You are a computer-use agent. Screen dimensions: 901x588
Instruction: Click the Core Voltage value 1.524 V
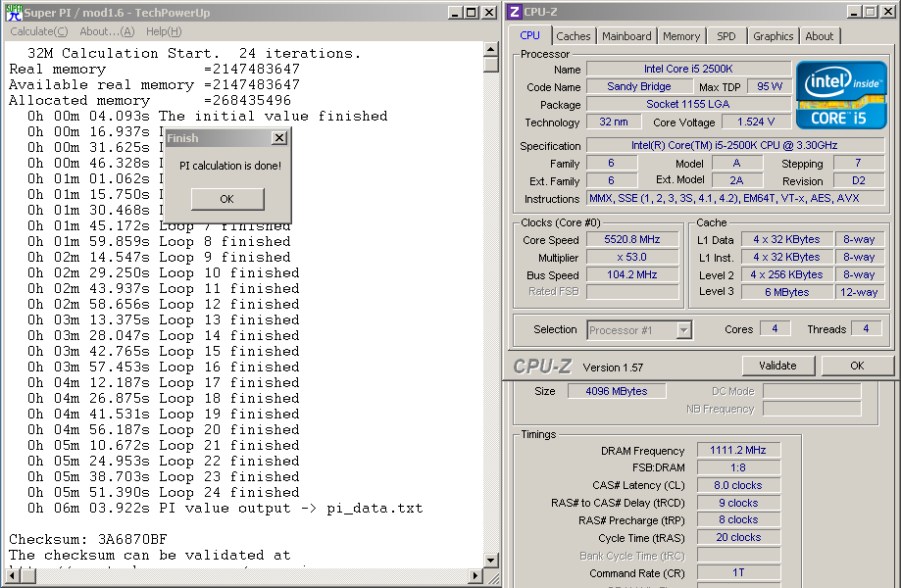click(756, 122)
